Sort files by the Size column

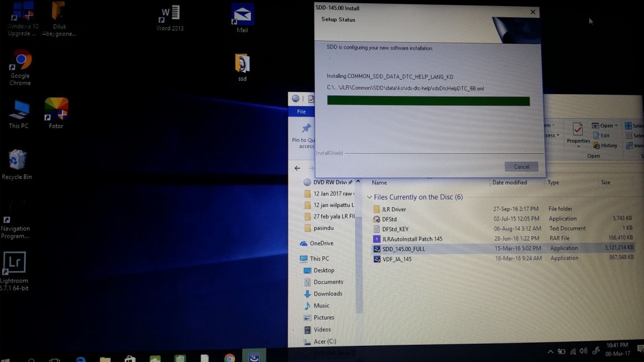(606, 182)
